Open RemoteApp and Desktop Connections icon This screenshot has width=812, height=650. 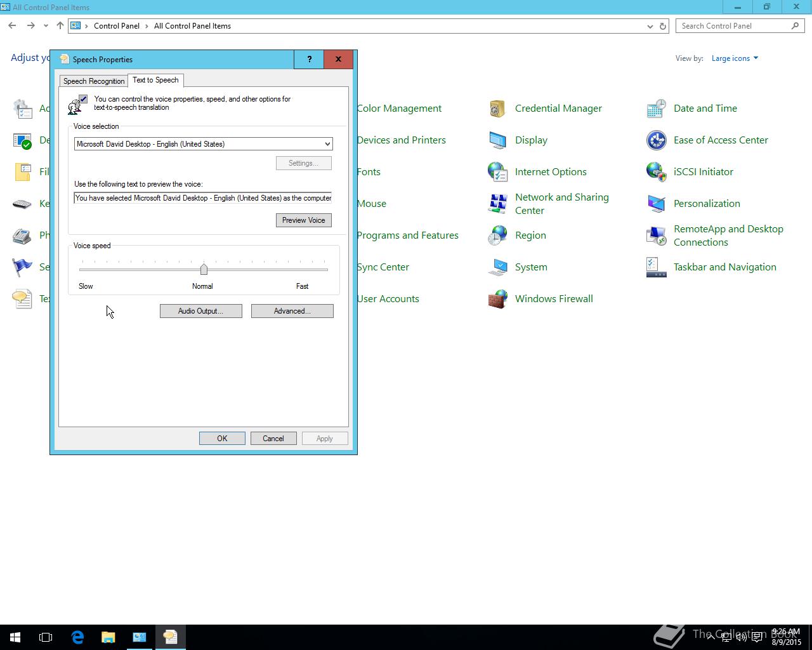pyautogui.click(x=656, y=235)
